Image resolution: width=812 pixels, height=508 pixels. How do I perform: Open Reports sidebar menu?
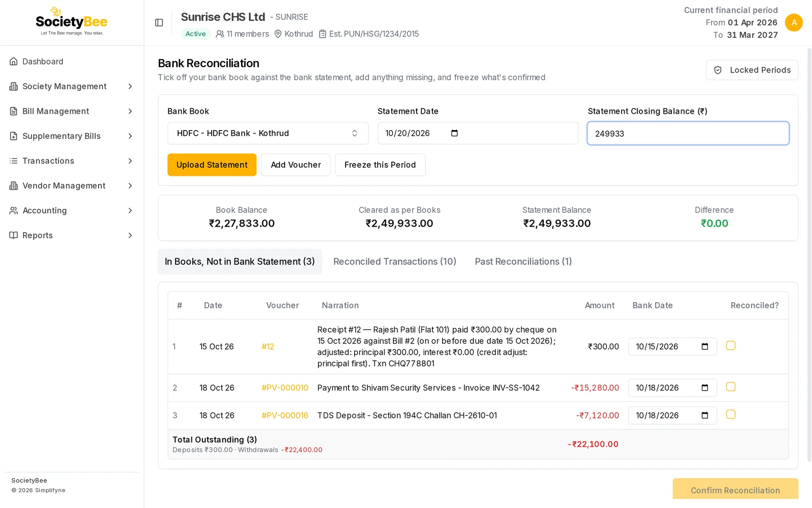click(72, 235)
